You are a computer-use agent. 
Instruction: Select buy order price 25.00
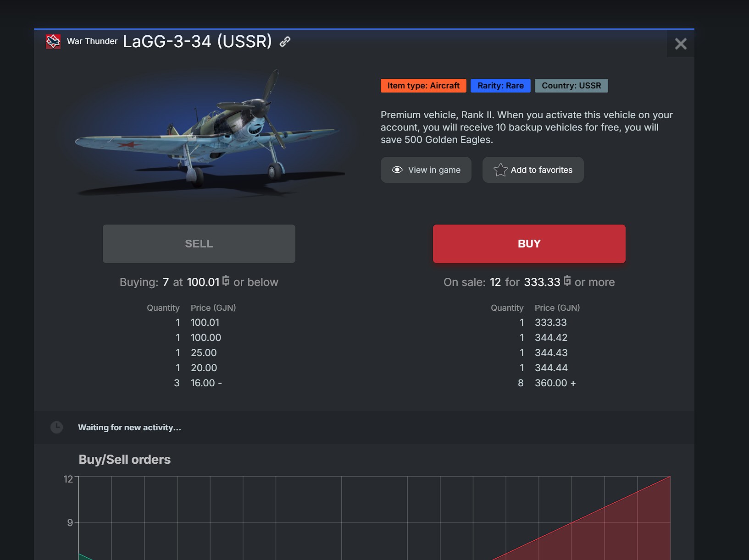point(204,353)
